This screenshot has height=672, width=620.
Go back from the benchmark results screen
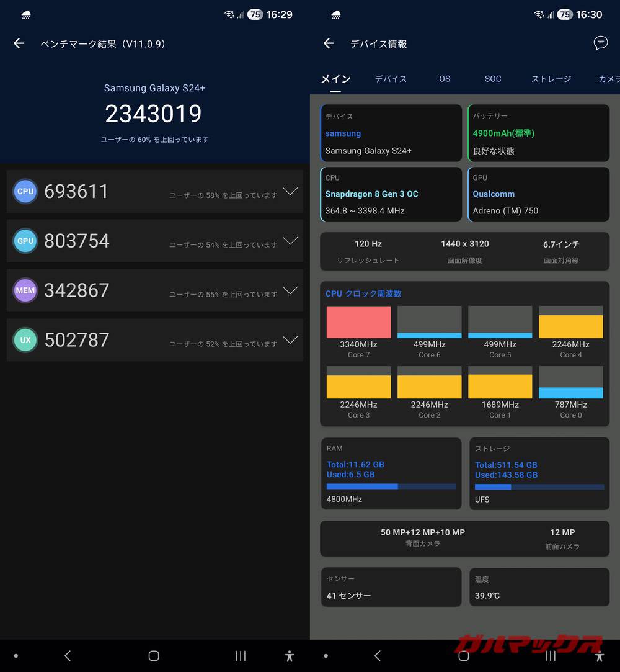coord(19,43)
